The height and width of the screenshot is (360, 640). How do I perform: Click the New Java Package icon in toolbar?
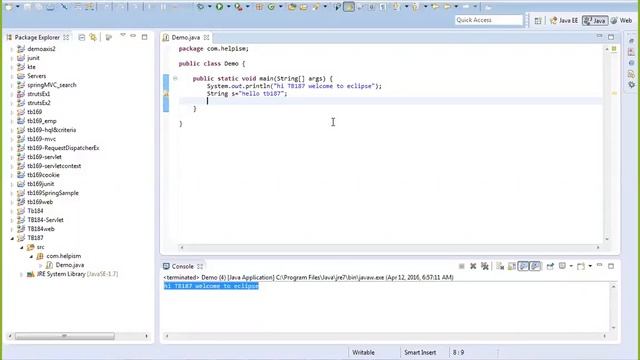tap(259, 7)
